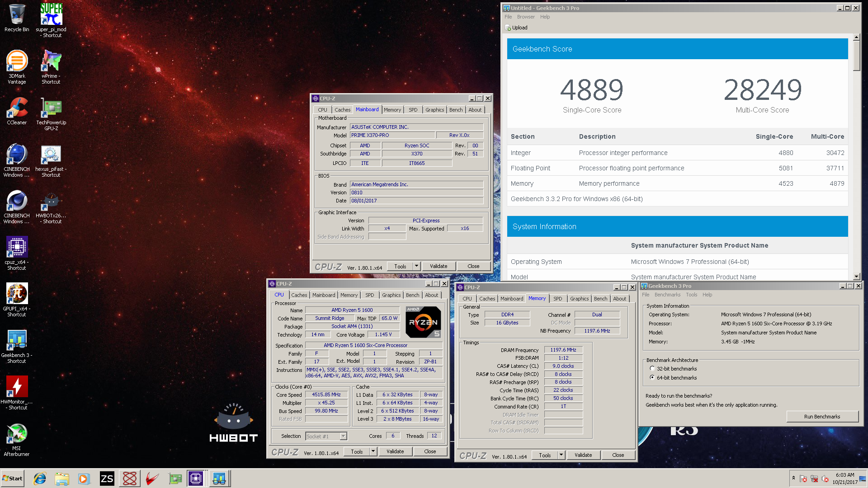Click the Start button
The image size is (868, 488).
(12, 479)
